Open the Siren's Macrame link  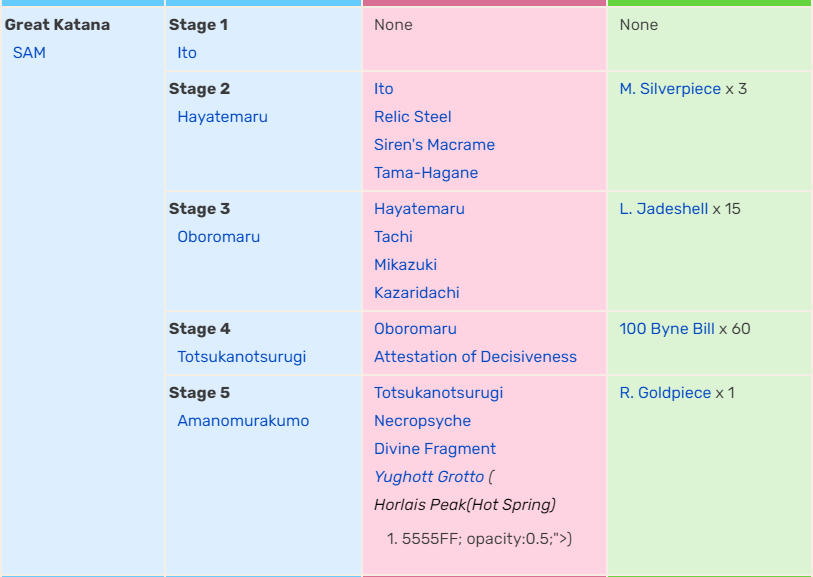click(x=434, y=145)
